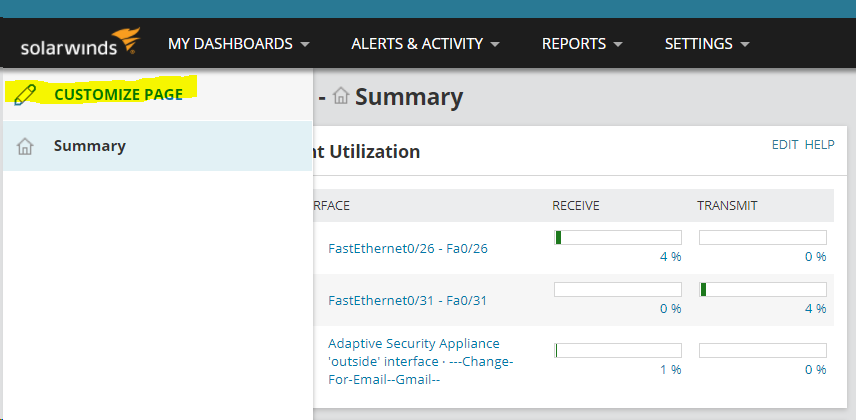The width and height of the screenshot is (856, 420).
Task: Click the receive bar for Adaptive Security Appliance
Action: click(x=617, y=351)
